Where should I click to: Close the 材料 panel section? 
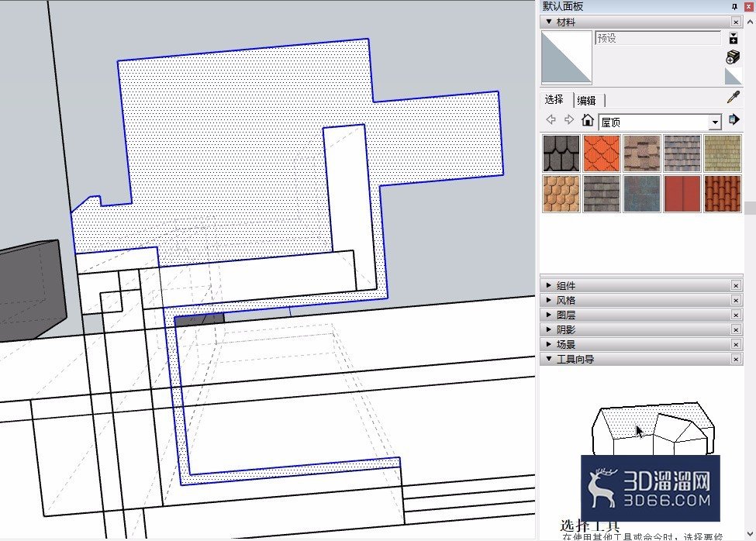tap(736, 22)
